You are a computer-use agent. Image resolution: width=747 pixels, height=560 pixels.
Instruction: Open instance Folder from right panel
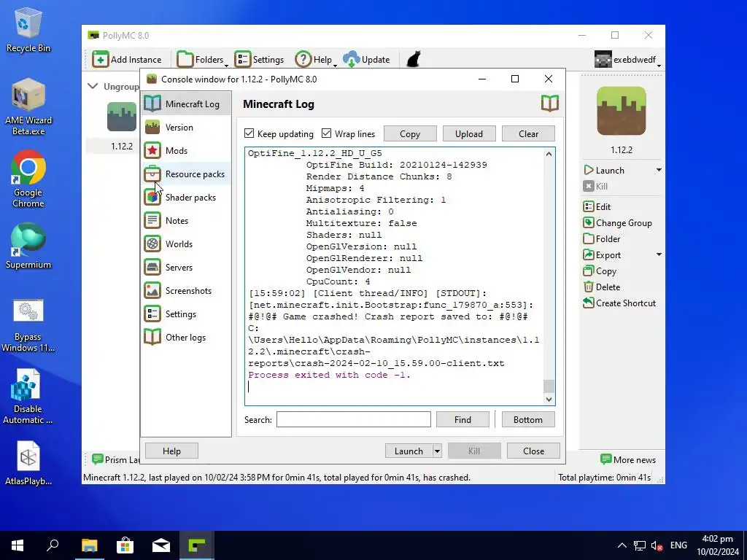[x=602, y=239]
